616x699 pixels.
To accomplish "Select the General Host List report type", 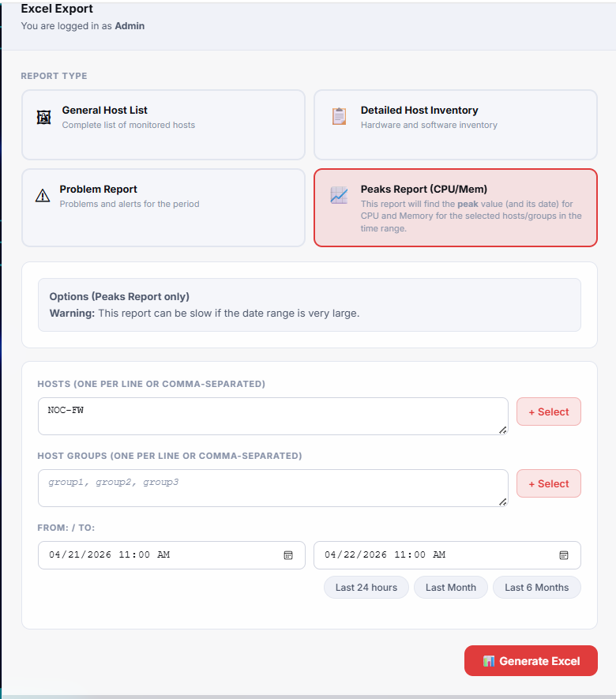I will [163, 125].
